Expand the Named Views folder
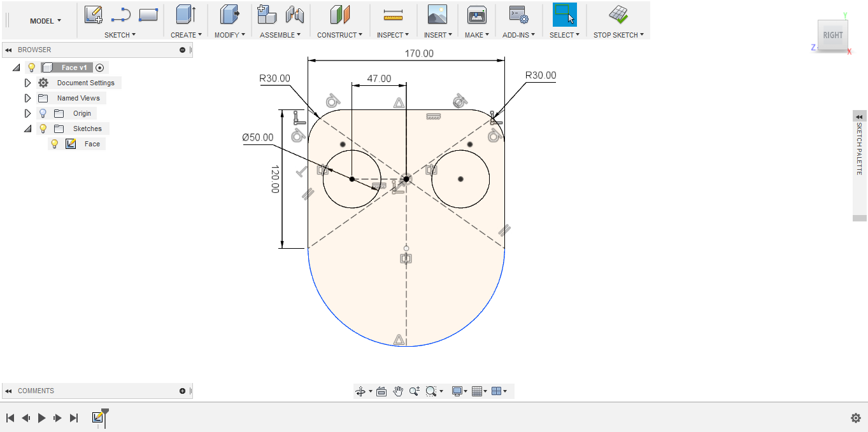This screenshot has width=868, height=432. pyautogui.click(x=27, y=98)
